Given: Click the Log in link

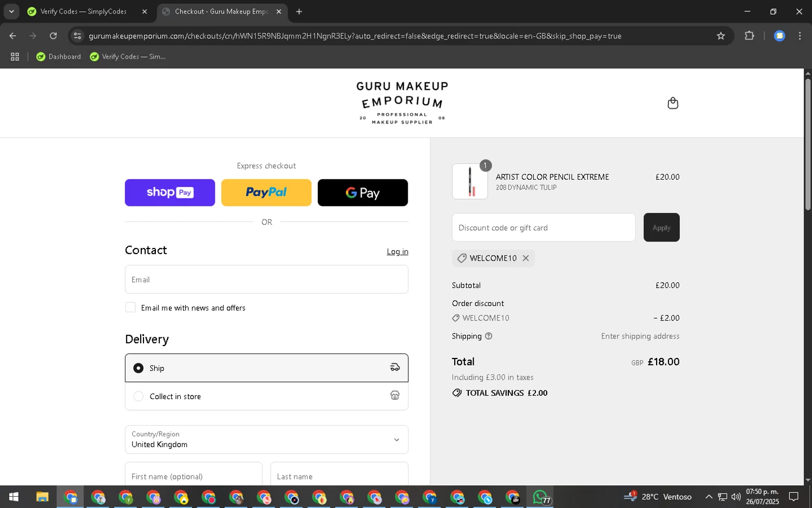Looking at the screenshot, I should pyautogui.click(x=397, y=251).
